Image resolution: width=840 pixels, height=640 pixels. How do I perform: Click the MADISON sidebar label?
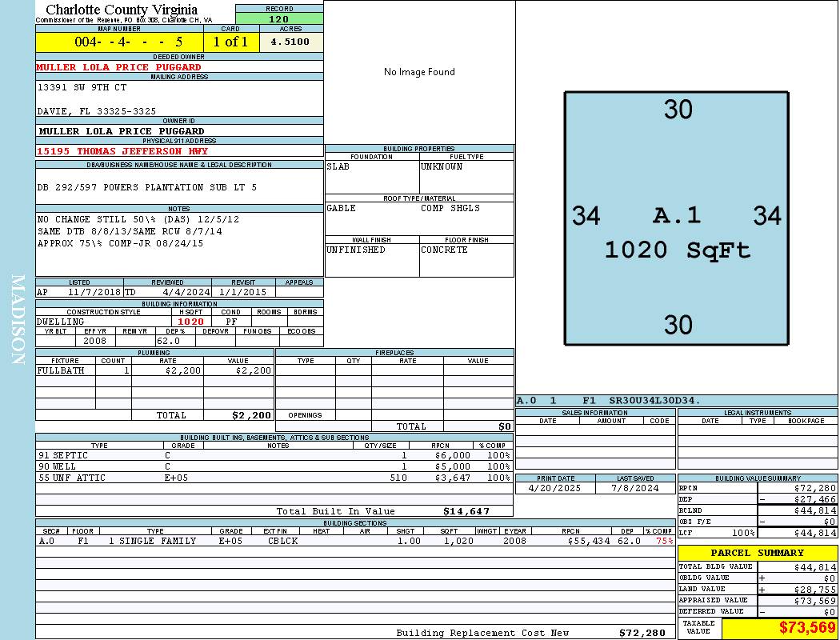[x=18, y=320]
